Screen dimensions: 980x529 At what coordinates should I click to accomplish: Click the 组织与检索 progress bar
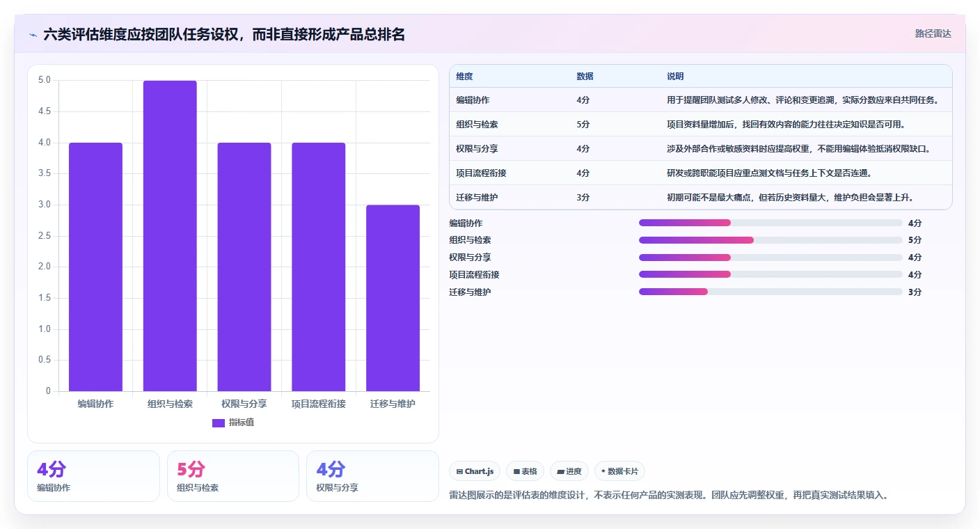click(x=770, y=240)
